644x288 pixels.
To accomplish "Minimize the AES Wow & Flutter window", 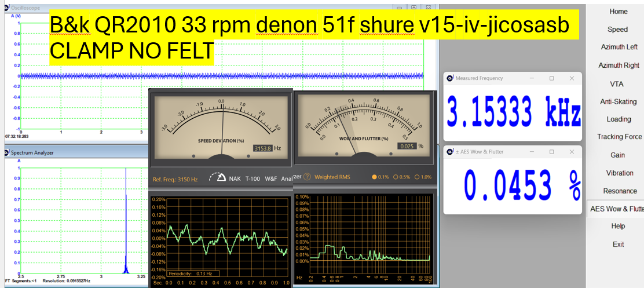I will tap(530, 152).
